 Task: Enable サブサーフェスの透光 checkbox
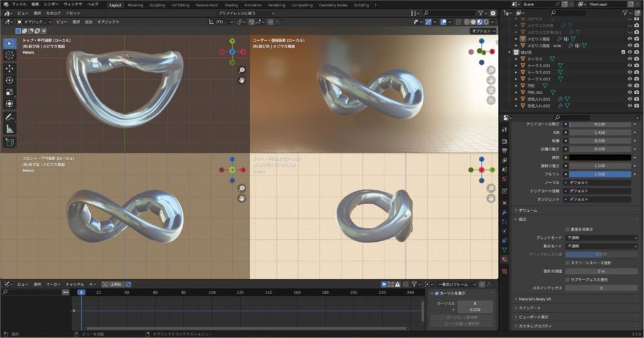pyautogui.click(x=568, y=280)
